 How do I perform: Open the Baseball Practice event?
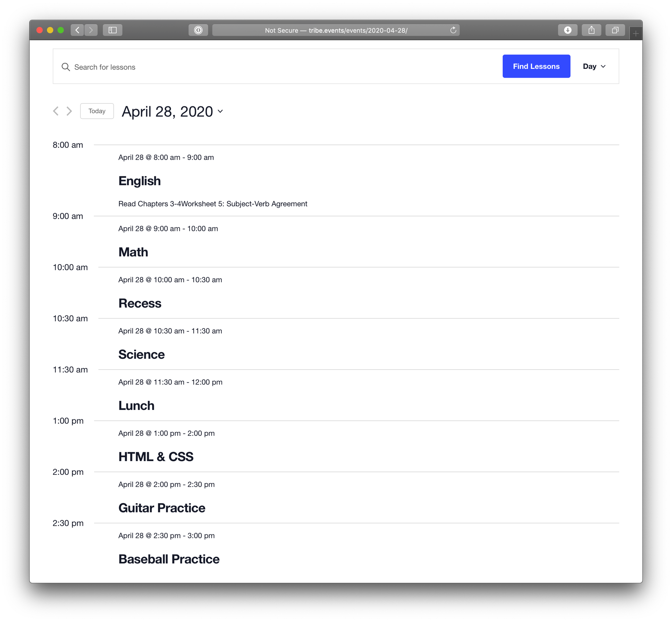click(x=169, y=559)
